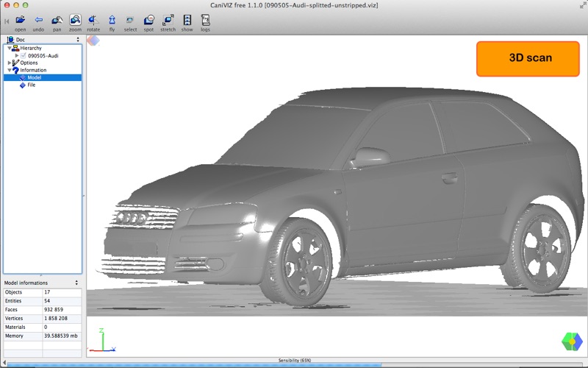Click the colored hexagon logo in viewport

click(572, 342)
